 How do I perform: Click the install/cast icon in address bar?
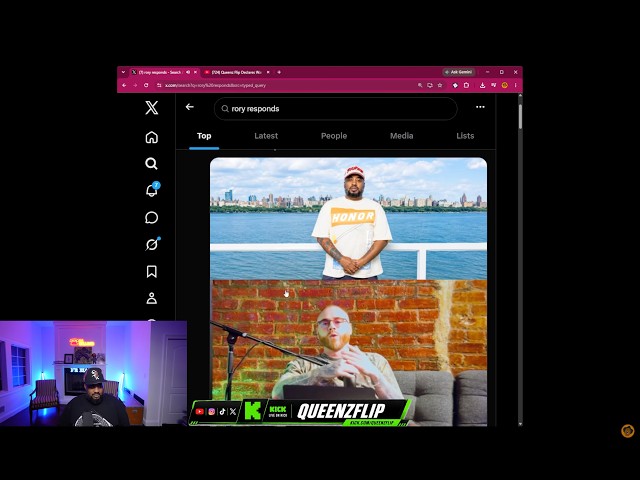click(x=430, y=85)
